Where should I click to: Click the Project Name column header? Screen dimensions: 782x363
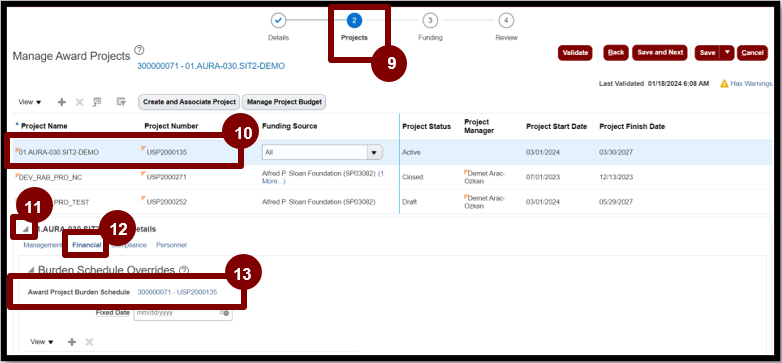point(44,126)
